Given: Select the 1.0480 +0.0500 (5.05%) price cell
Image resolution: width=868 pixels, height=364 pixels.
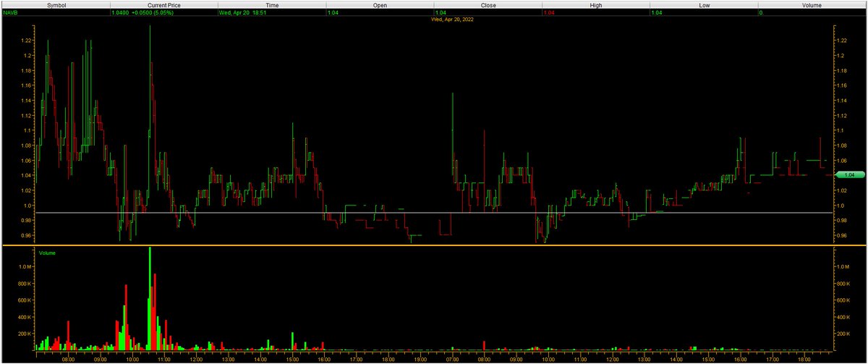Looking at the screenshot, I should tap(163, 13).
